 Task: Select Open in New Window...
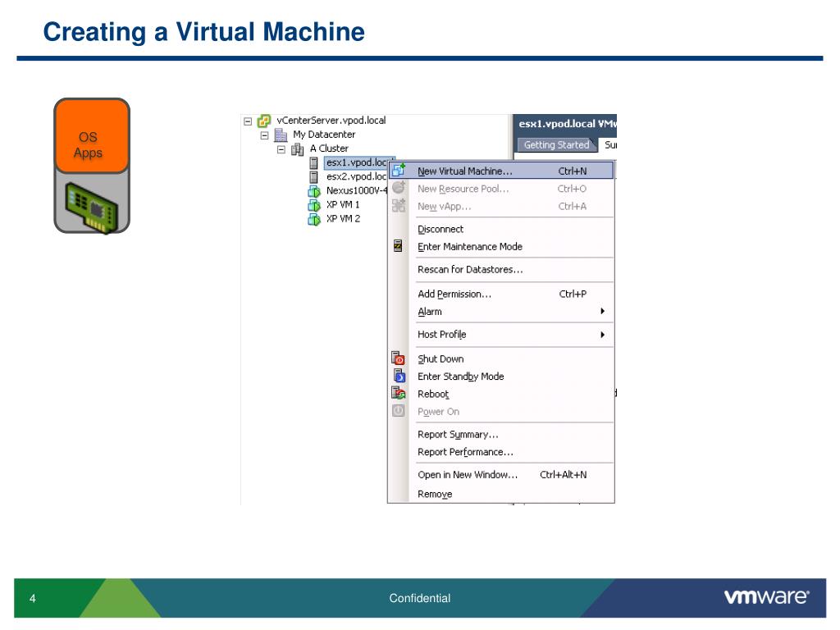coord(501,475)
